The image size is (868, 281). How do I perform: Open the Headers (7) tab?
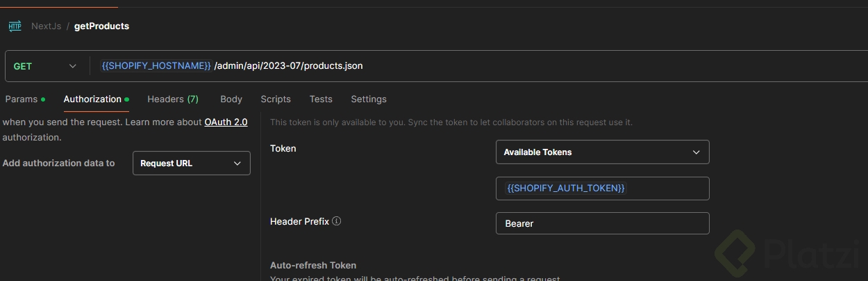(x=173, y=99)
